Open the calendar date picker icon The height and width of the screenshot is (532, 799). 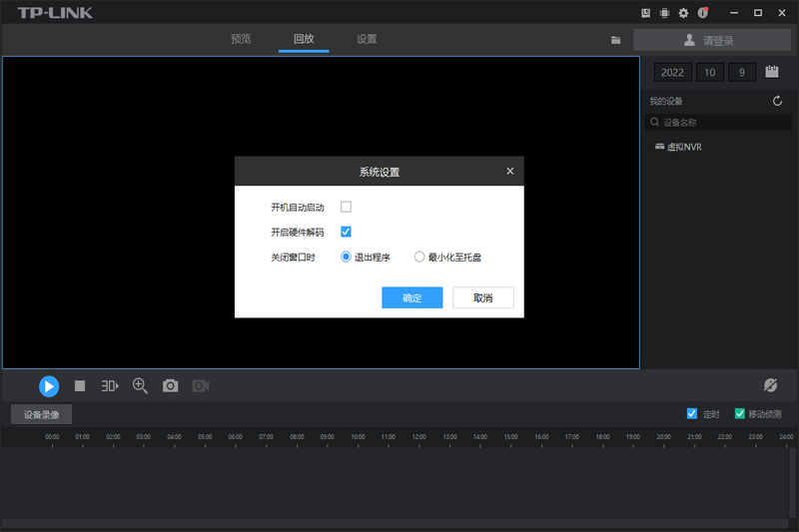pyautogui.click(x=771, y=72)
